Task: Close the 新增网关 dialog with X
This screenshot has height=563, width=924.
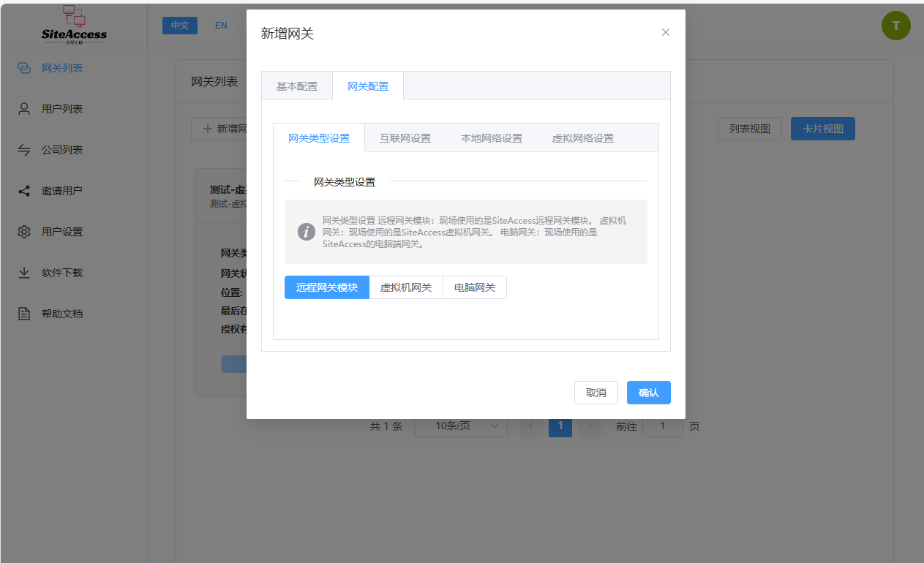Action: tap(665, 32)
